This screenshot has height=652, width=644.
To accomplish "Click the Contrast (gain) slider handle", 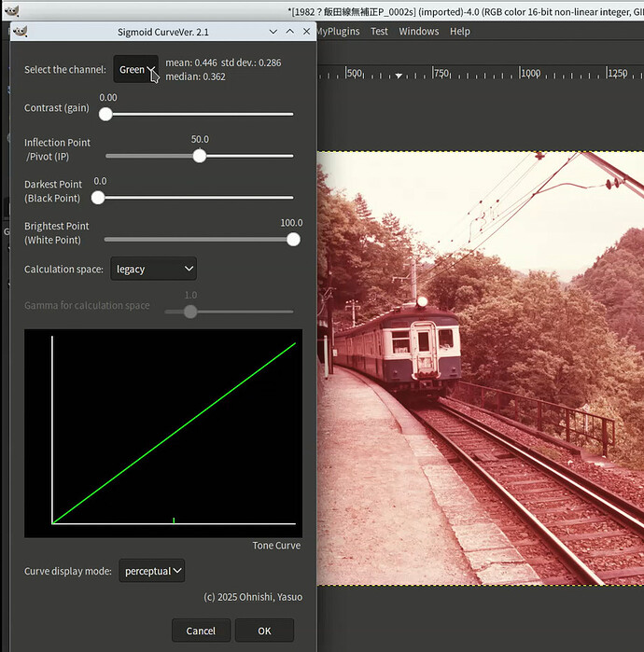I will click(x=105, y=114).
